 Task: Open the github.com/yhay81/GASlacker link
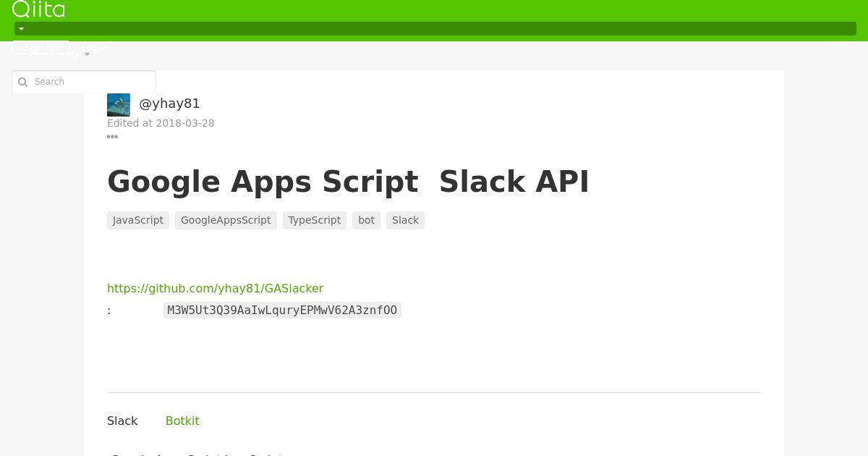click(x=215, y=288)
